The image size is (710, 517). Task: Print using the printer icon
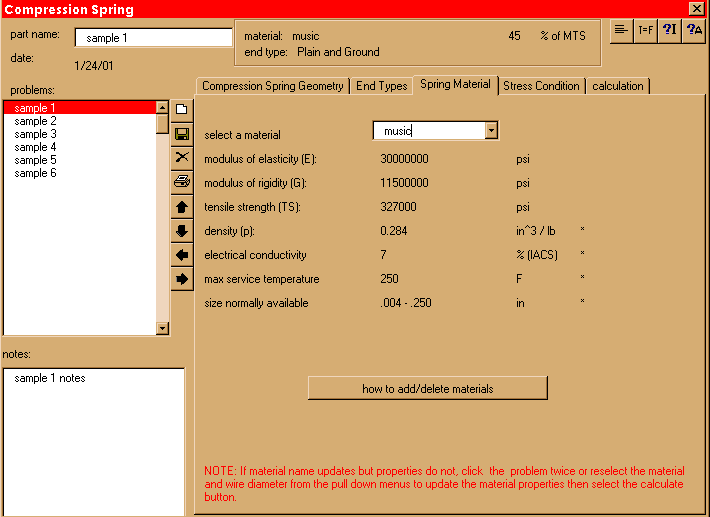[182, 182]
